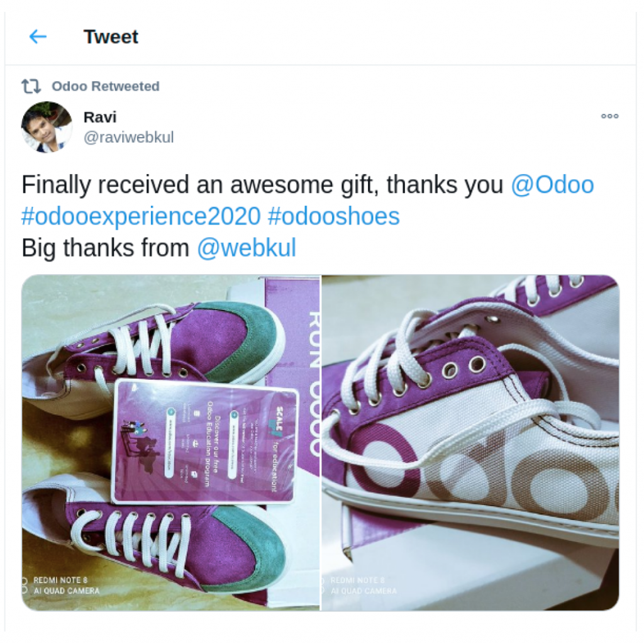The height and width of the screenshot is (644, 644).
Task: Open the three-dot more options menu
Action: click(x=609, y=116)
